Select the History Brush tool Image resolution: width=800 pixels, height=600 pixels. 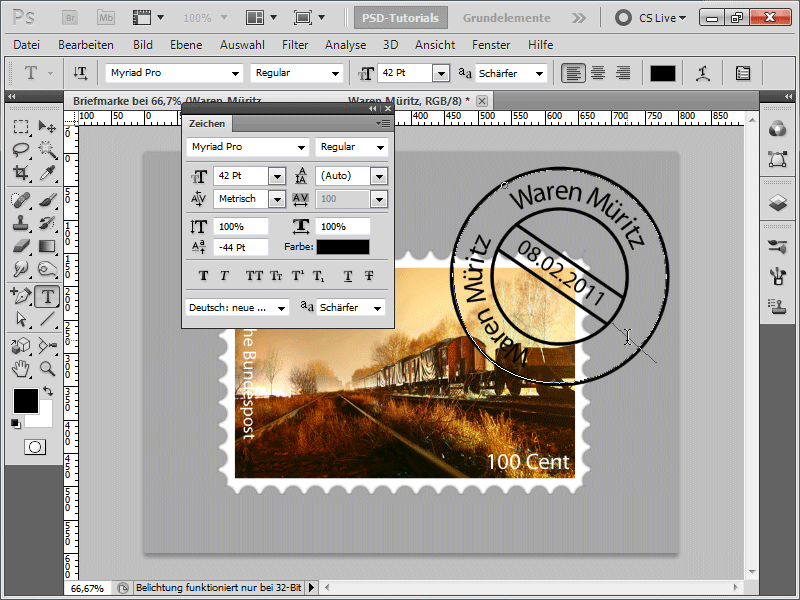point(47,223)
